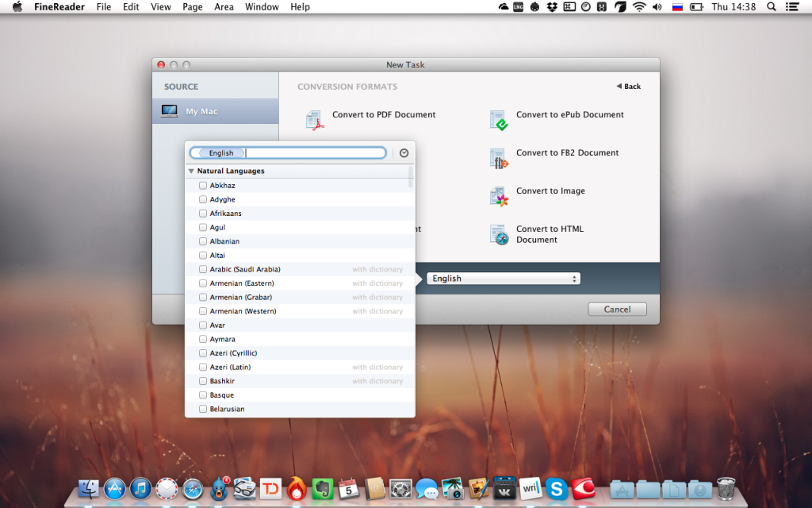The width and height of the screenshot is (812, 508).
Task: Enable the Abkhaz language checkbox
Action: (x=203, y=186)
